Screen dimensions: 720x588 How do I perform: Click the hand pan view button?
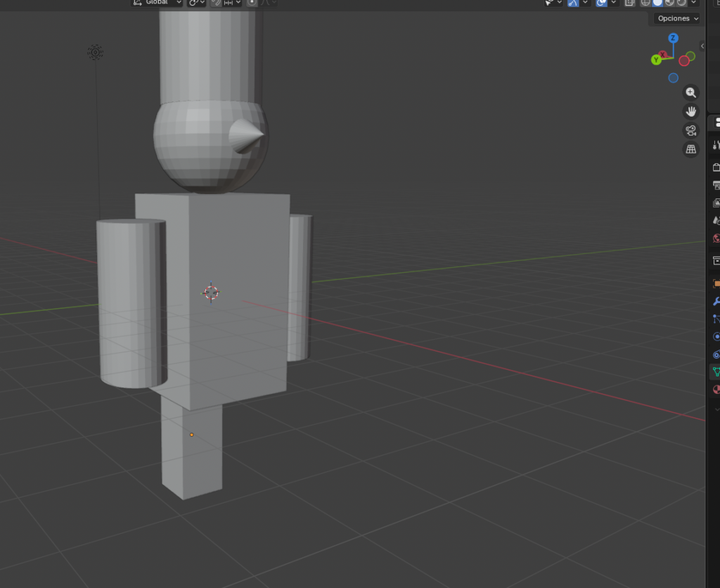pos(691,112)
